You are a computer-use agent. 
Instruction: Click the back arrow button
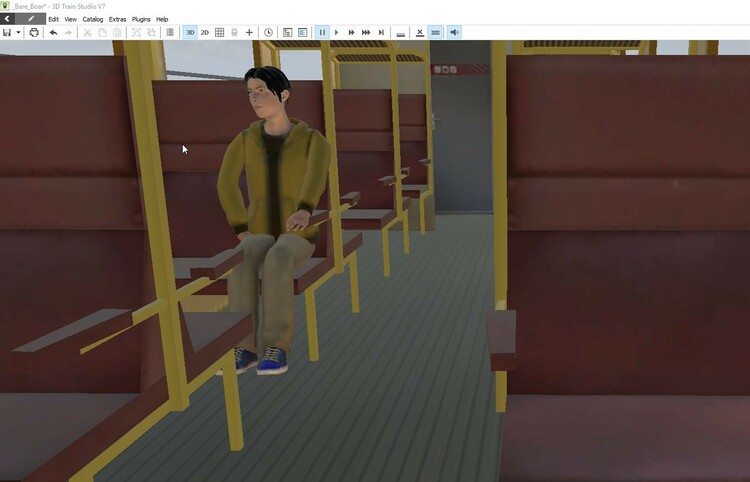pyautogui.click(x=8, y=19)
